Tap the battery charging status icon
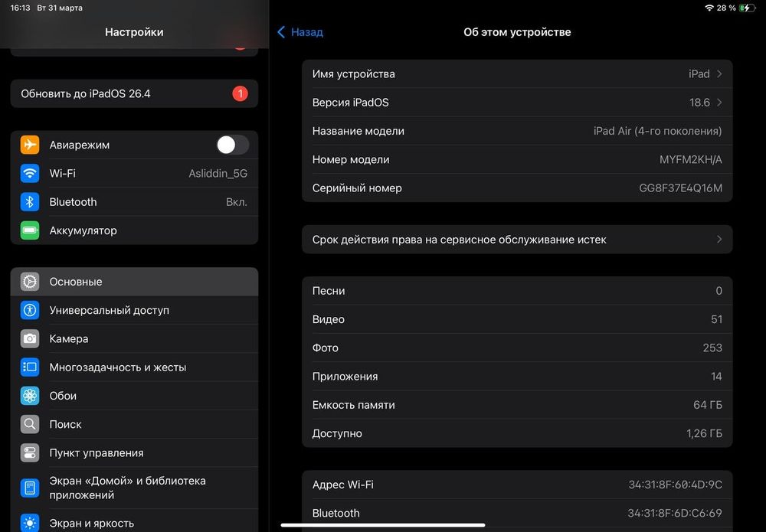Viewport: 766px width, 532px height. click(x=748, y=8)
